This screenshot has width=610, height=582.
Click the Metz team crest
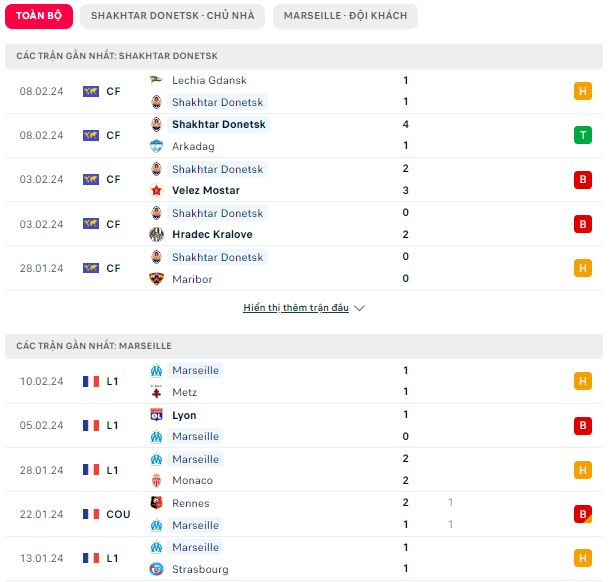156,392
